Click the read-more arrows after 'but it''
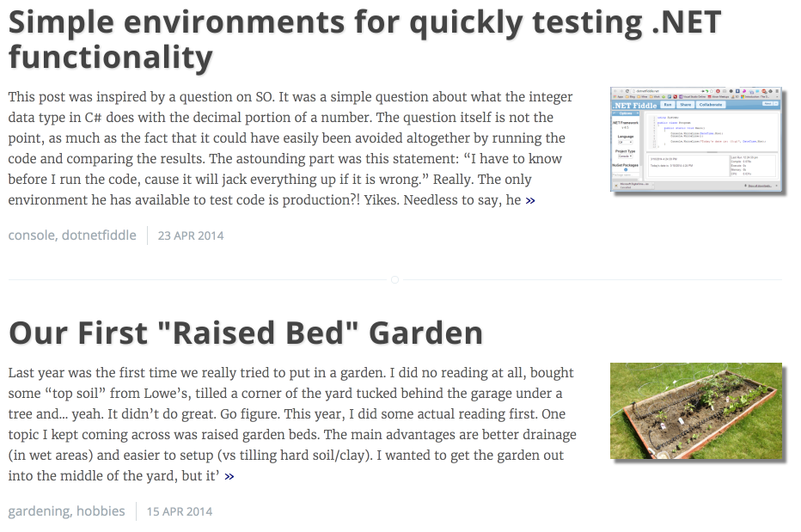 click(x=229, y=475)
